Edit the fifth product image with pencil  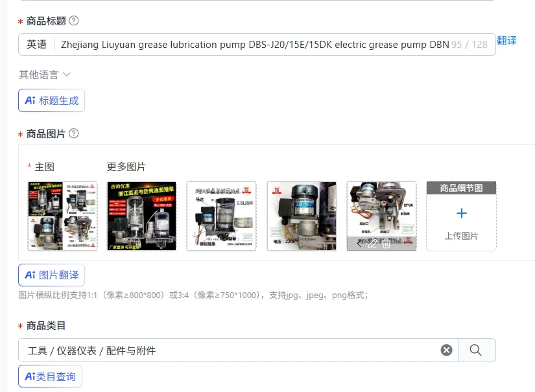tap(372, 244)
